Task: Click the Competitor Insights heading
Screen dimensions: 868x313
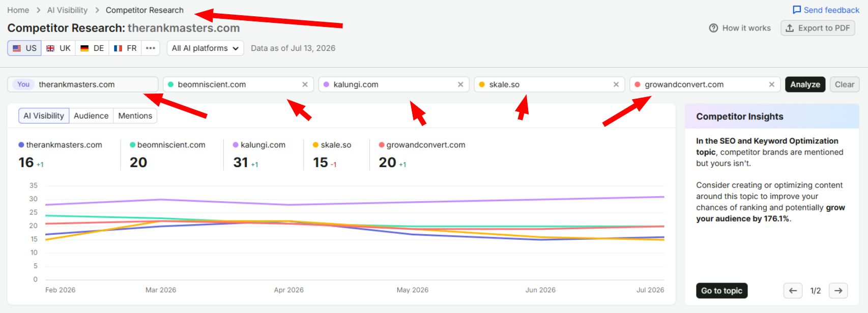Action: [x=740, y=116]
